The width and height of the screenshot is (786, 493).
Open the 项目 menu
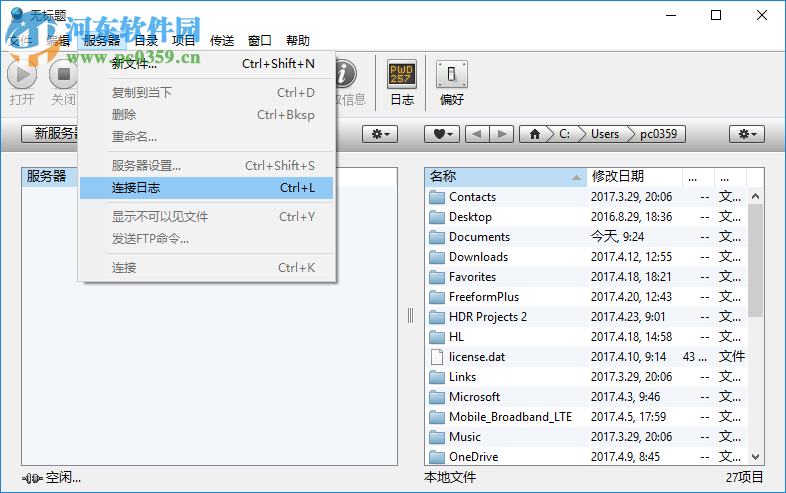[x=184, y=41]
